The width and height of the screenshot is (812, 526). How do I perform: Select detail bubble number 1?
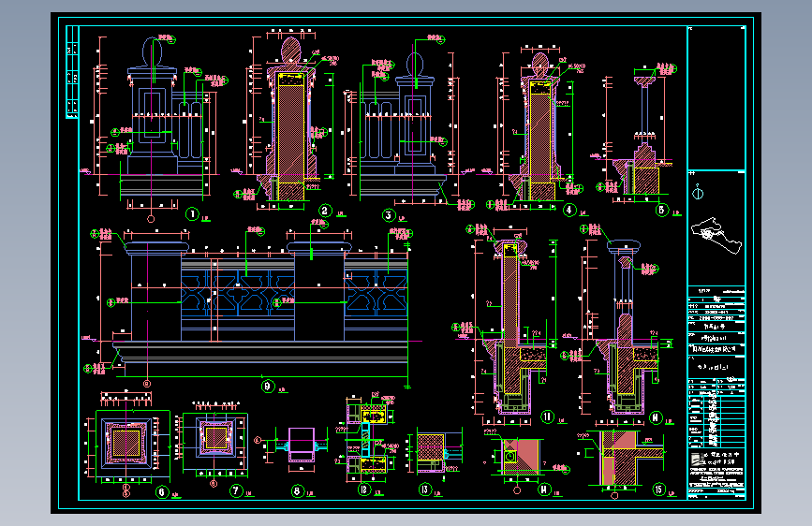coord(192,213)
